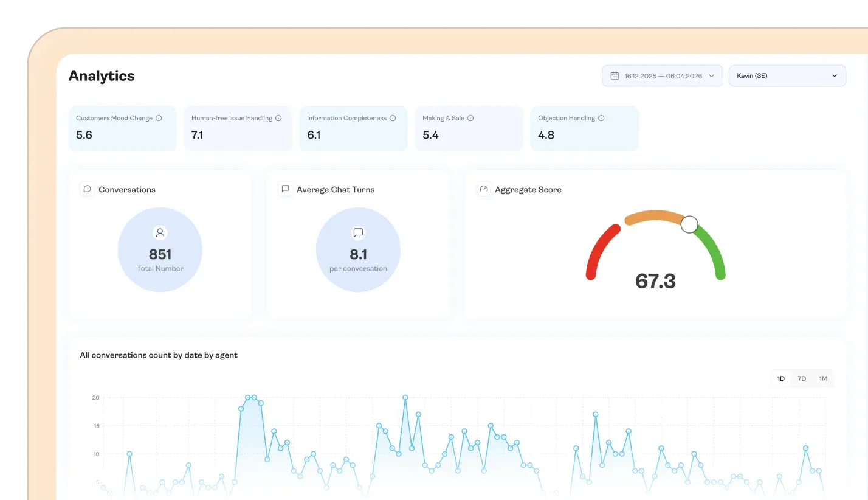This screenshot has width=868, height=500.
Task: Click the Average Chat Turns card title
Action: pyautogui.click(x=336, y=190)
